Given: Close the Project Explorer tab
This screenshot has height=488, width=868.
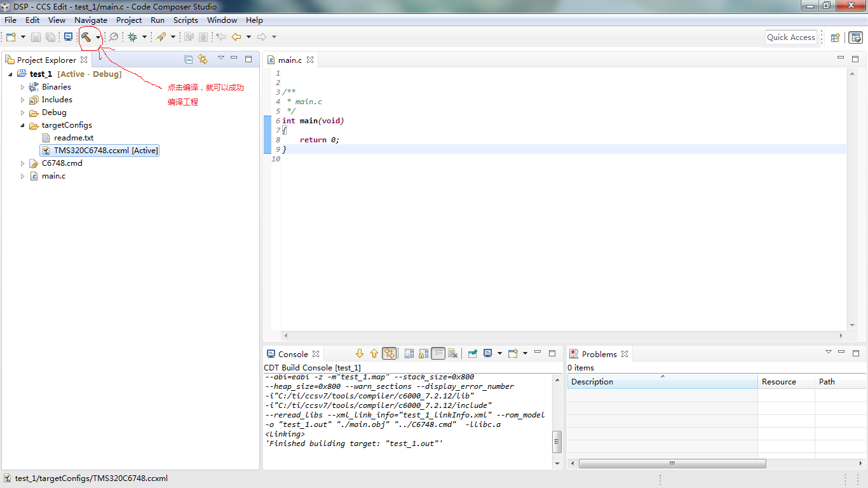Looking at the screenshot, I should coord(83,60).
